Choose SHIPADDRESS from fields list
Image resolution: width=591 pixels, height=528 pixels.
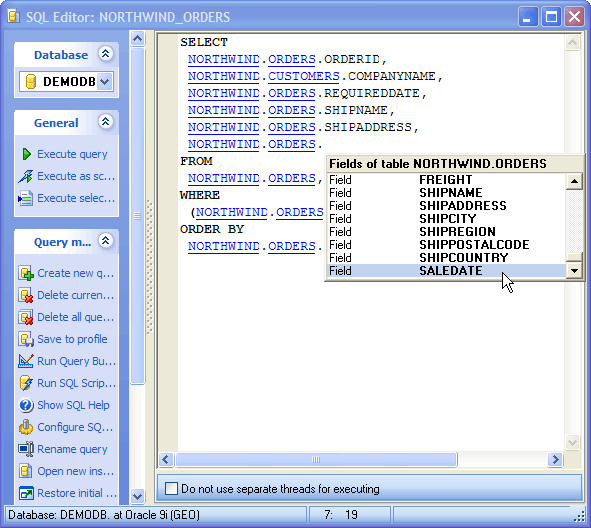(447, 206)
